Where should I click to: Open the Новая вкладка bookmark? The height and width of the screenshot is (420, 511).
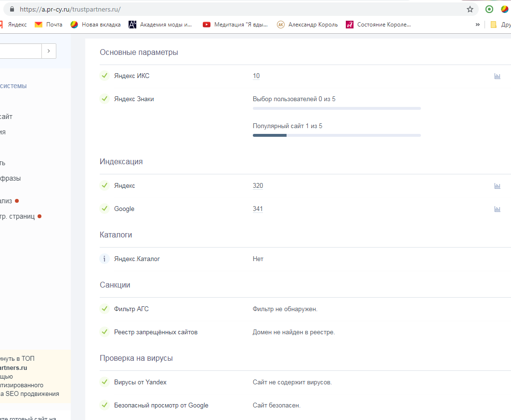pyautogui.click(x=95, y=25)
